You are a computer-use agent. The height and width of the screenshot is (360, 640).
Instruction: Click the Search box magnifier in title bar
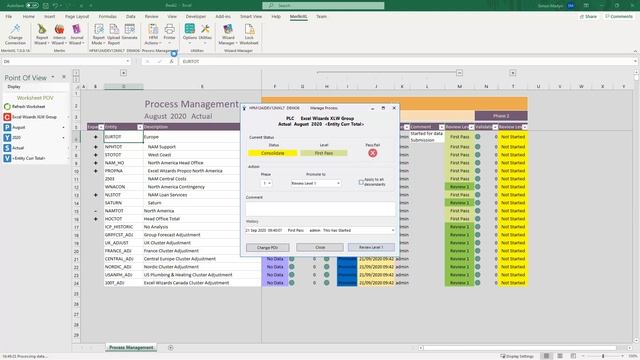pos(271,5)
